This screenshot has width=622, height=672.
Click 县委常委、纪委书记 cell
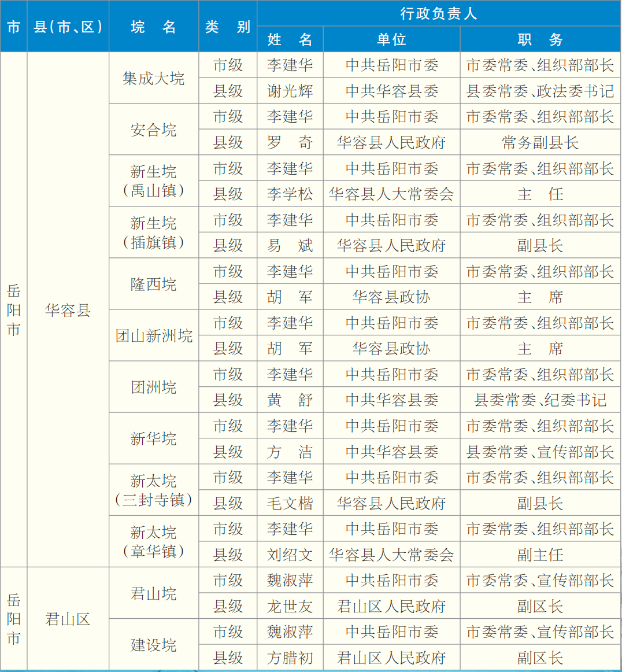point(540,400)
